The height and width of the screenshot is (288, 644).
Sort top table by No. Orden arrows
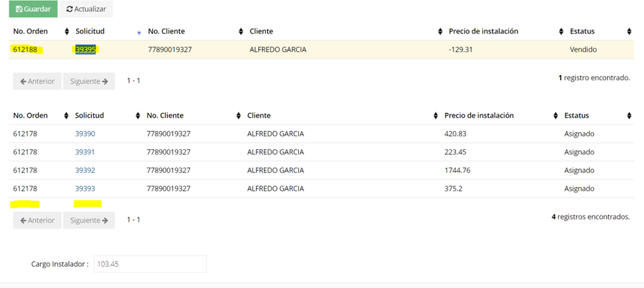(x=67, y=31)
